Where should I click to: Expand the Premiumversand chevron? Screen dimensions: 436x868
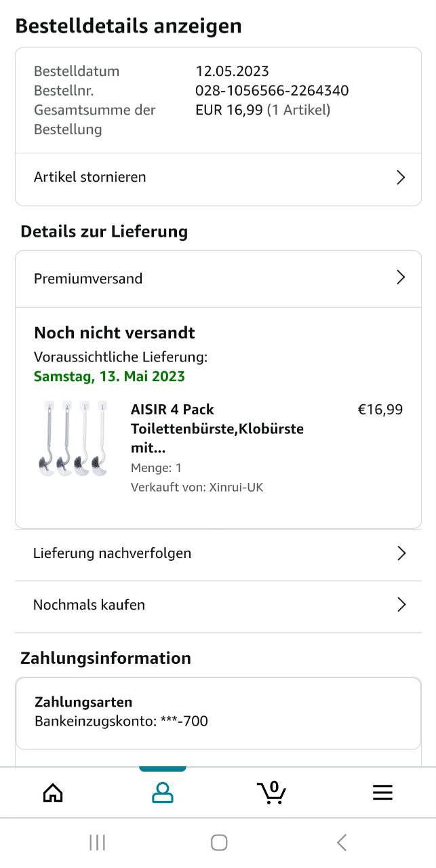(401, 277)
